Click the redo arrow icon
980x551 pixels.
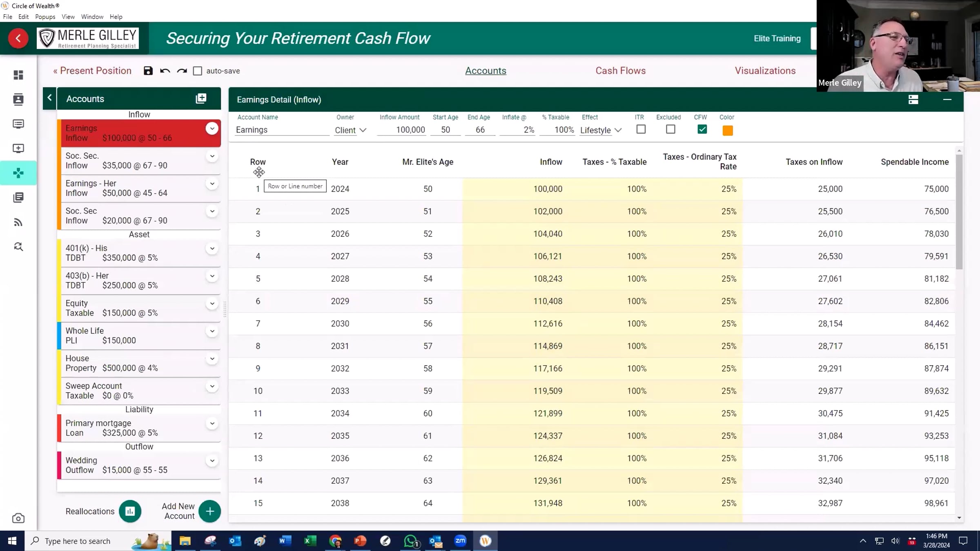(182, 71)
